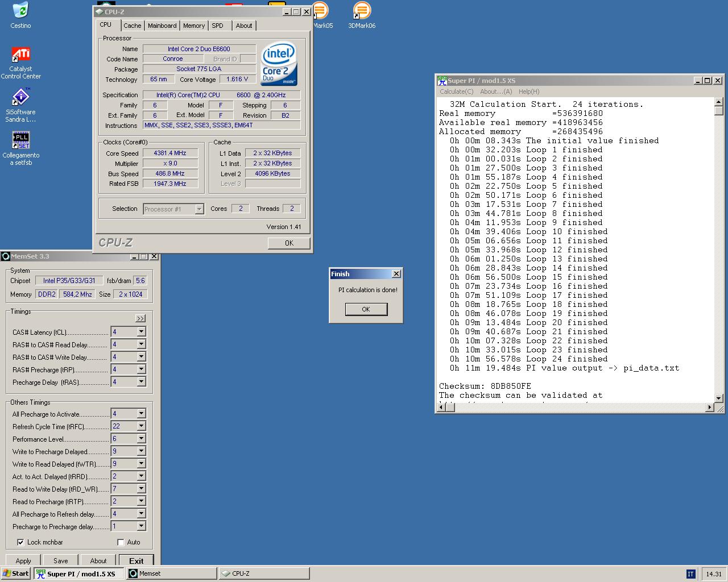Switch to Super PI taskbar button

78,573
